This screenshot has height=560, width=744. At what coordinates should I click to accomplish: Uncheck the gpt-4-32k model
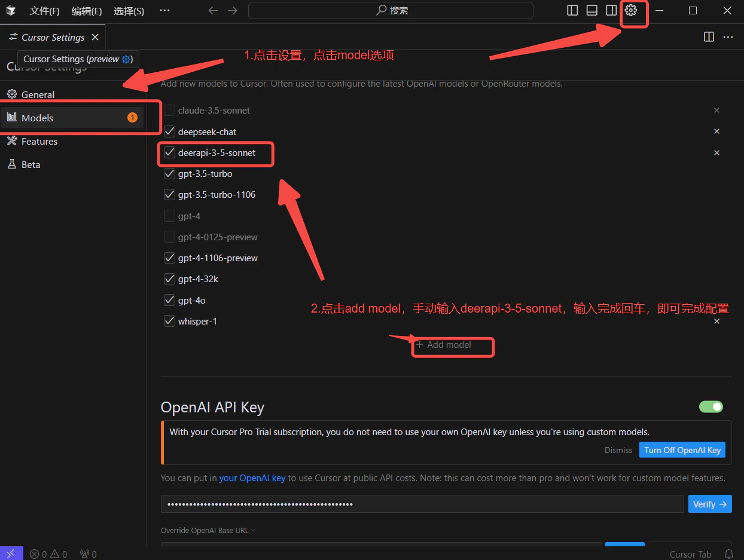[x=169, y=279]
